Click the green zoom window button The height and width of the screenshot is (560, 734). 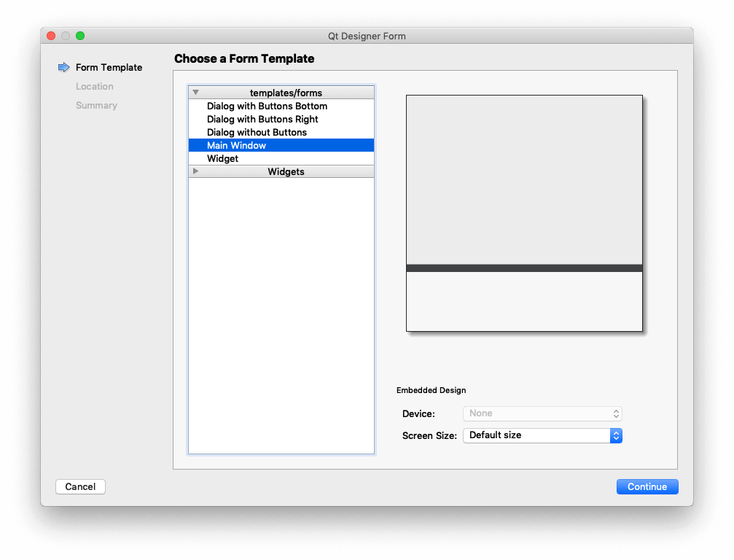pyautogui.click(x=80, y=36)
